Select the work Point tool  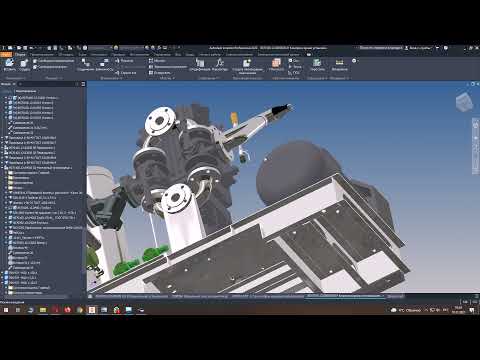[295, 67]
